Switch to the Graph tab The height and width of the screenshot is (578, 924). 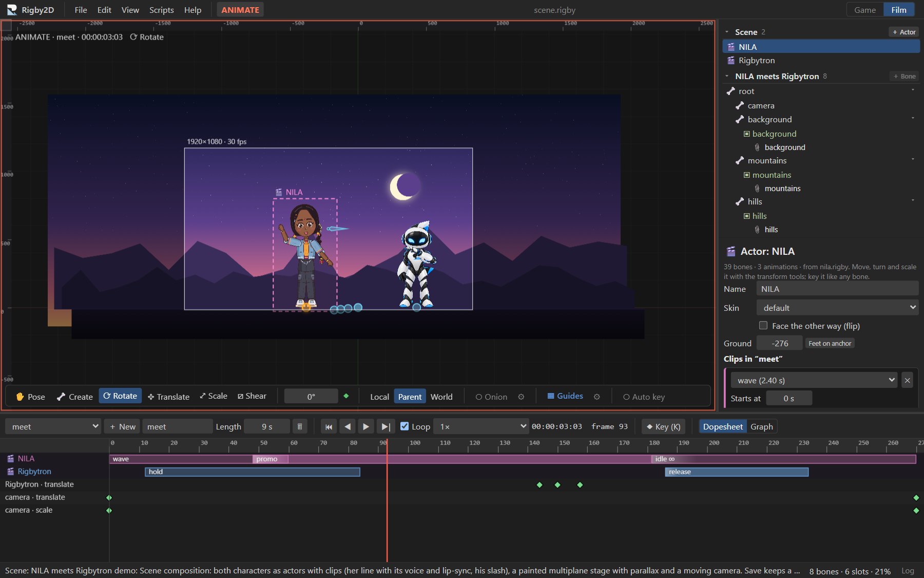[761, 426]
